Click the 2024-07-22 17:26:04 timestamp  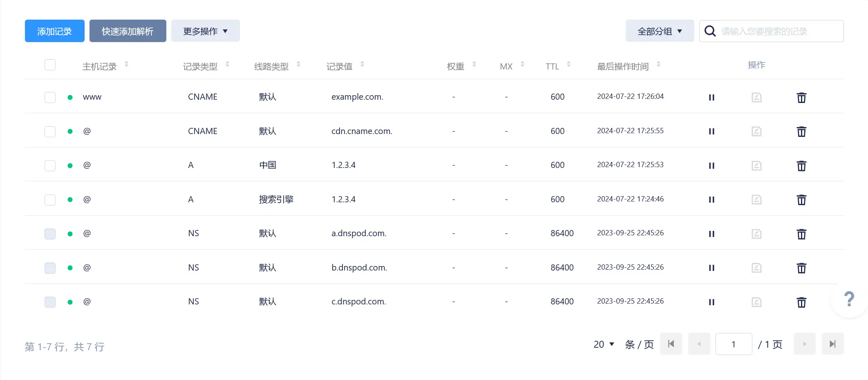click(x=630, y=96)
